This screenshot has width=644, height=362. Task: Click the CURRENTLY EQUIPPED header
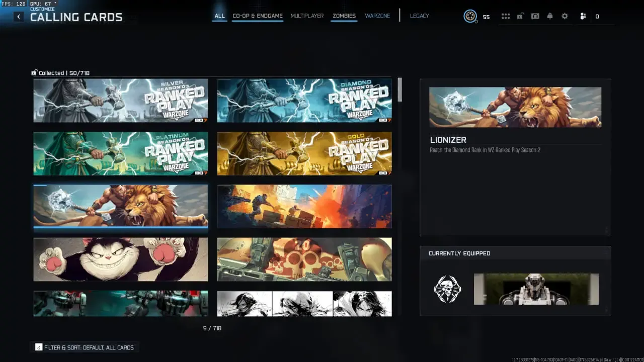(x=459, y=253)
